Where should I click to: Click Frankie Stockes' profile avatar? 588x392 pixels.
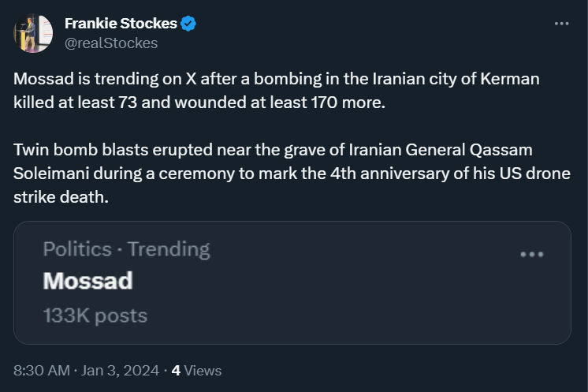(x=33, y=34)
